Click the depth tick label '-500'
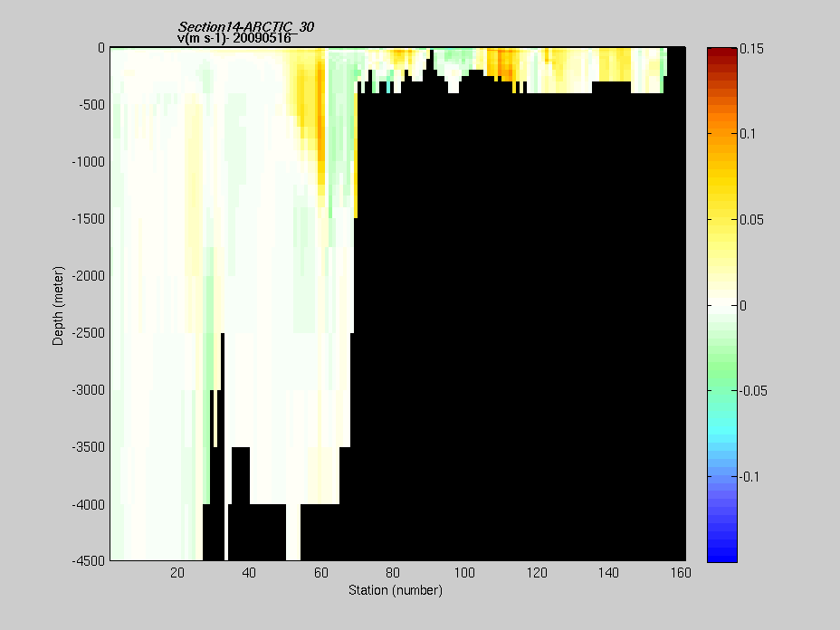 point(92,105)
